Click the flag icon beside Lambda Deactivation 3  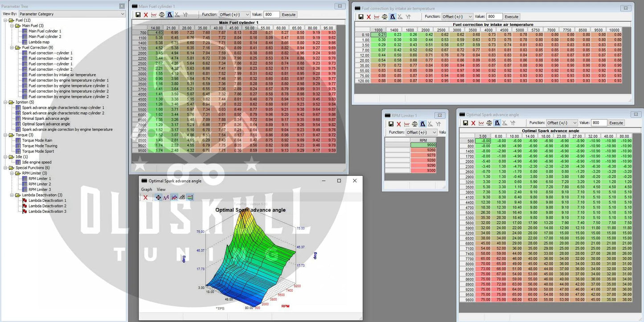pyautogui.click(x=25, y=212)
